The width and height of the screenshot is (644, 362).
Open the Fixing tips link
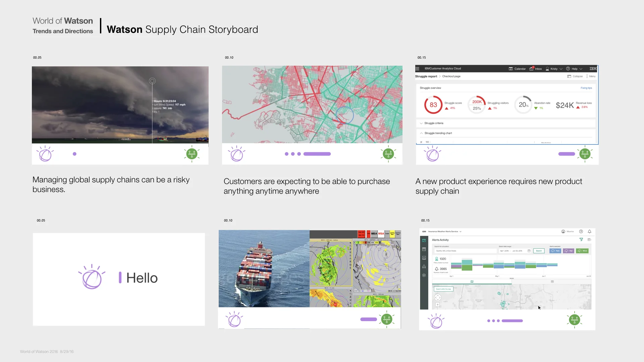pyautogui.click(x=586, y=88)
